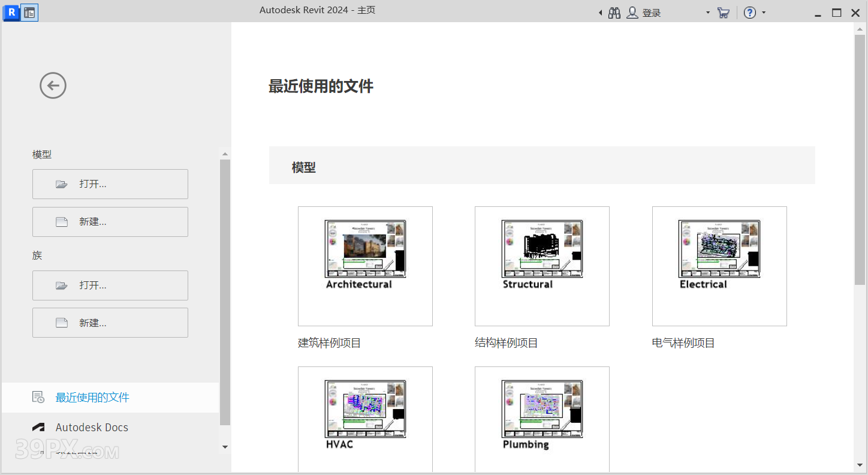Click the blank page icon on the 族 新建 button
Screen dimensions: 868x475
click(62, 323)
